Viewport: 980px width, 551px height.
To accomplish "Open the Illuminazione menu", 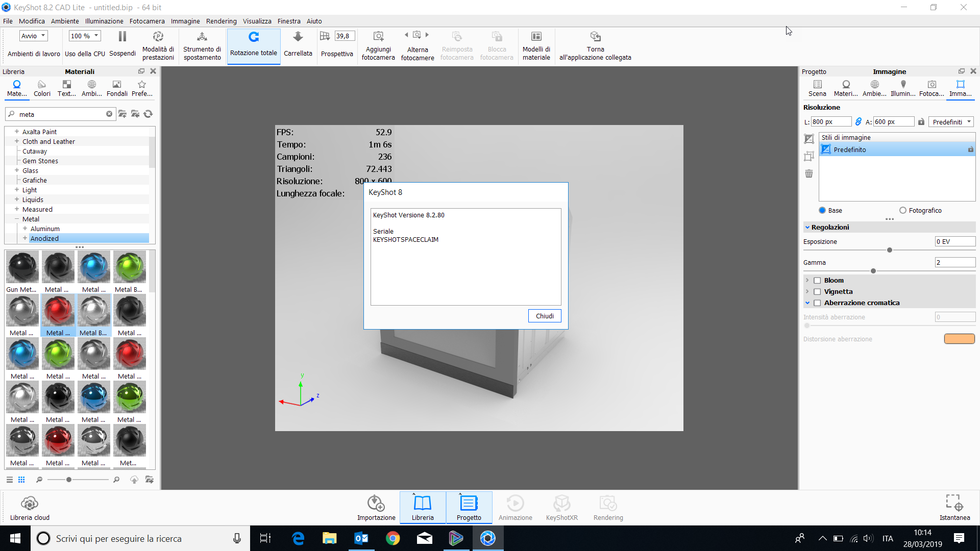I will pyautogui.click(x=104, y=21).
